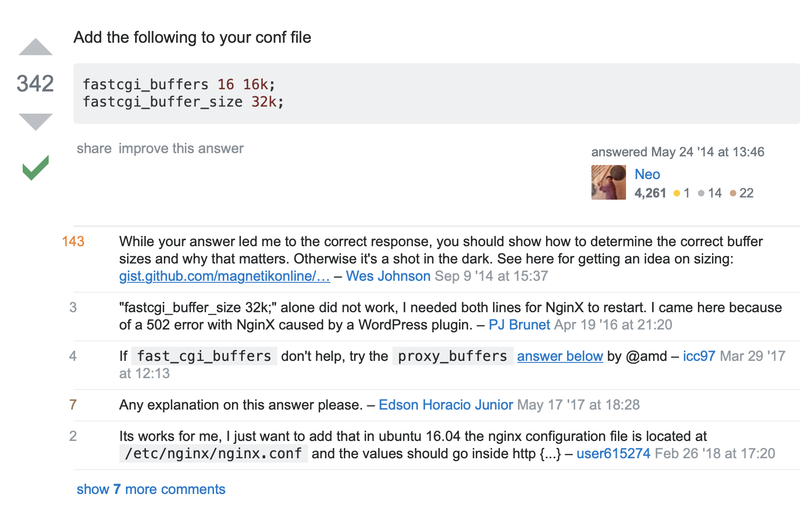
Task: Open the gist.github.com/magnetikonline link
Action: coord(224,276)
